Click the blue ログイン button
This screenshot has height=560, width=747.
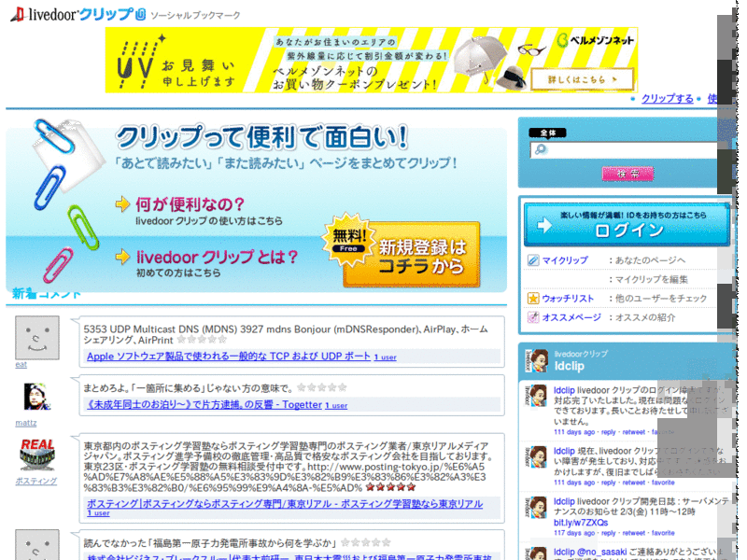[627, 224]
